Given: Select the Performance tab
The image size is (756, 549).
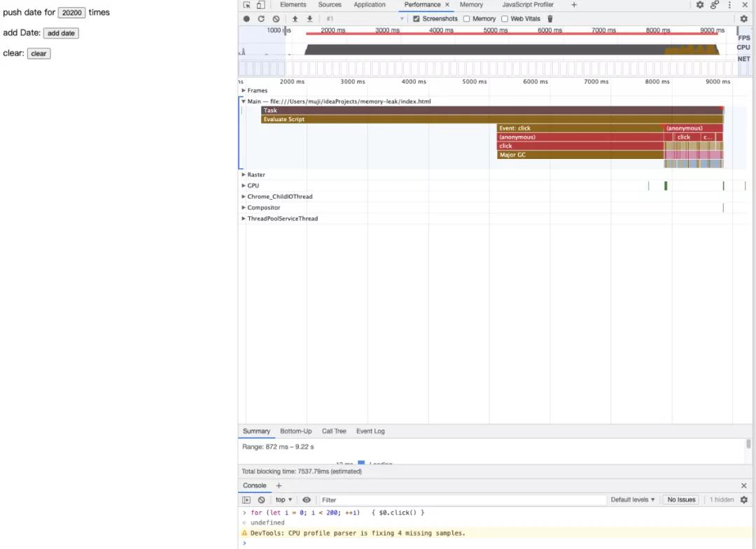Looking at the screenshot, I should (x=422, y=4).
